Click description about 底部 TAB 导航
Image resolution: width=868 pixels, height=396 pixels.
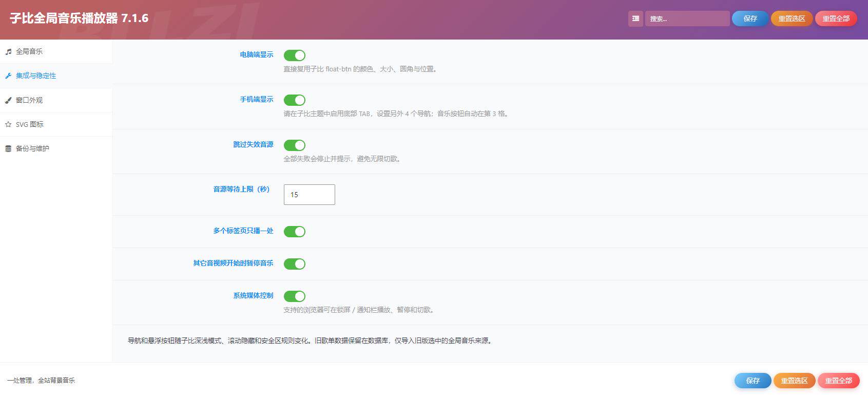click(396, 114)
